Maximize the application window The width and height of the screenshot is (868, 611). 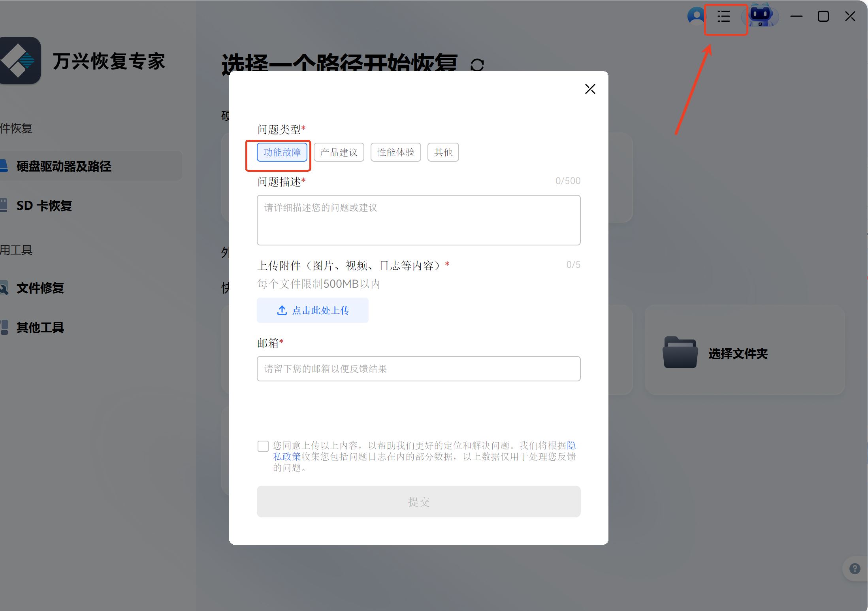[823, 16]
